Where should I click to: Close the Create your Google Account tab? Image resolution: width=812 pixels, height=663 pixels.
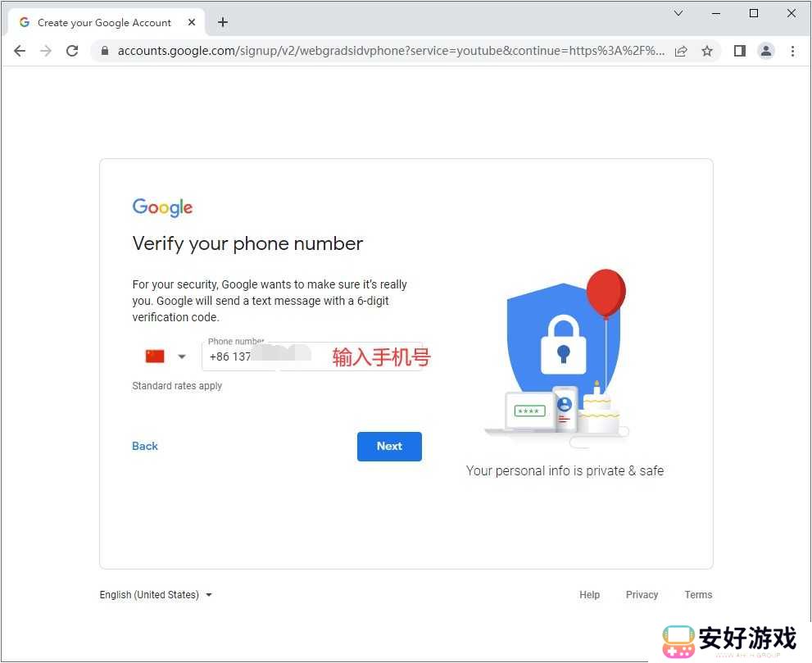(x=192, y=22)
